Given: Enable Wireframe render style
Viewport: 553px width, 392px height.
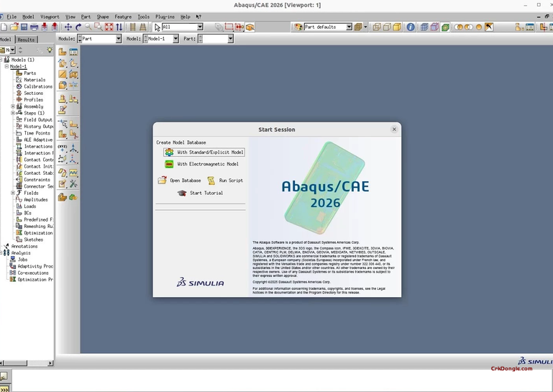Looking at the screenshot, I should click(377, 27).
